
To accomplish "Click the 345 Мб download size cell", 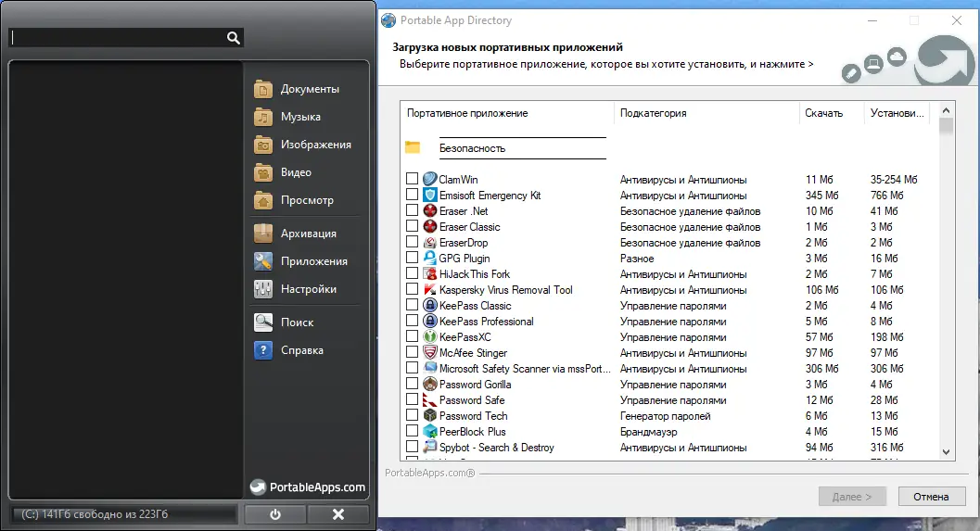I will pos(821,195).
